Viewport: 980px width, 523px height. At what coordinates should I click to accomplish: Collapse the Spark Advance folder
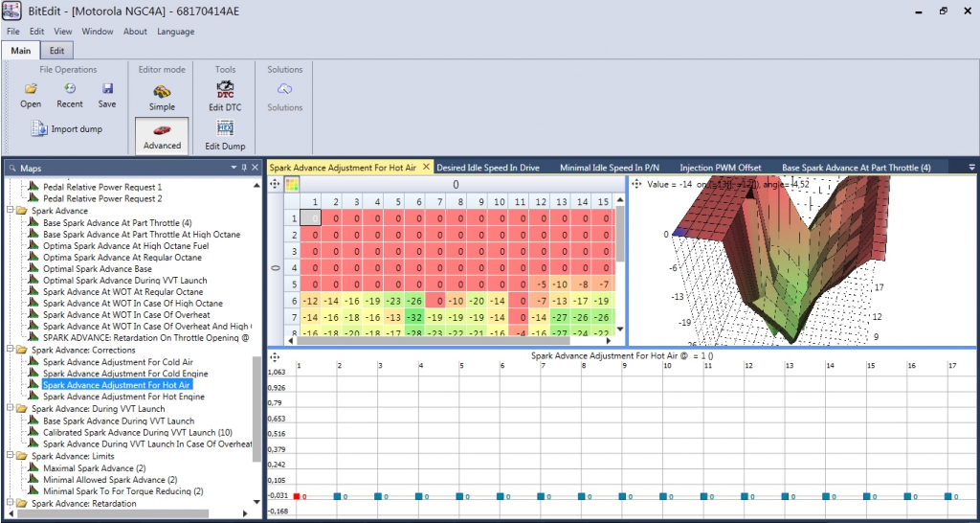pyautogui.click(x=10, y=211)
